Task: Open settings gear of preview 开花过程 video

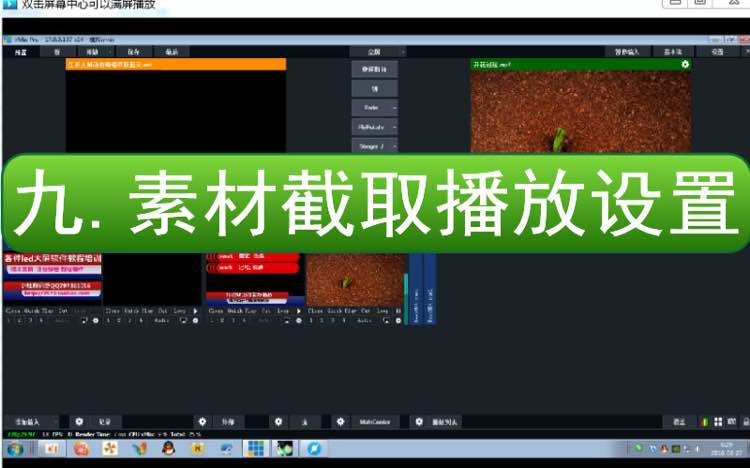Action: [x=685, y=64]
